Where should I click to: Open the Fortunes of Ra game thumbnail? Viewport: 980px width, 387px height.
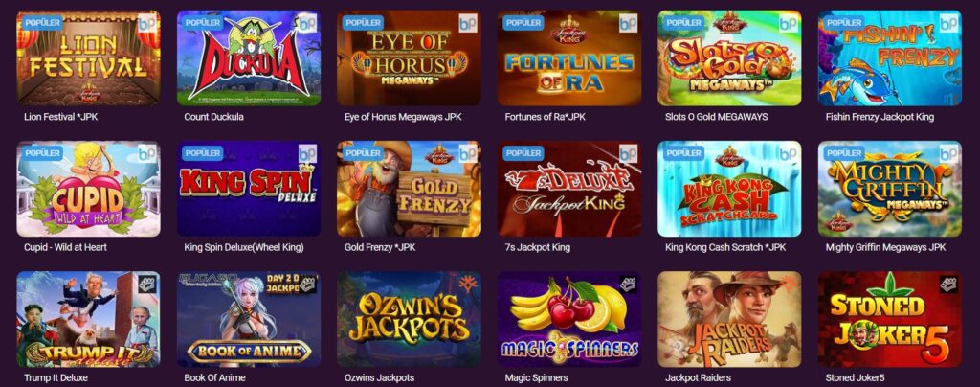(569, 58)
